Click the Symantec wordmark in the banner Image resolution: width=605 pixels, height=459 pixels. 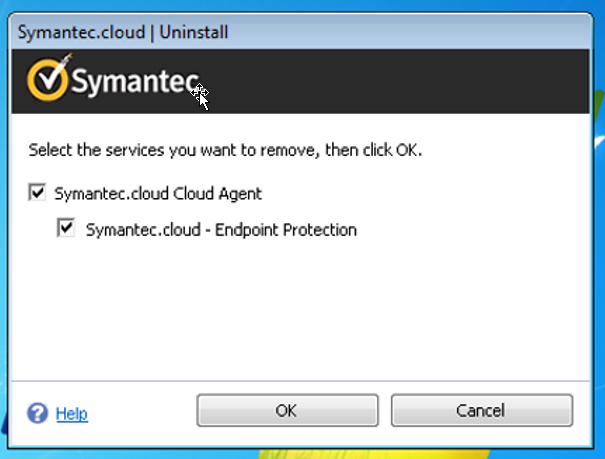135,82
